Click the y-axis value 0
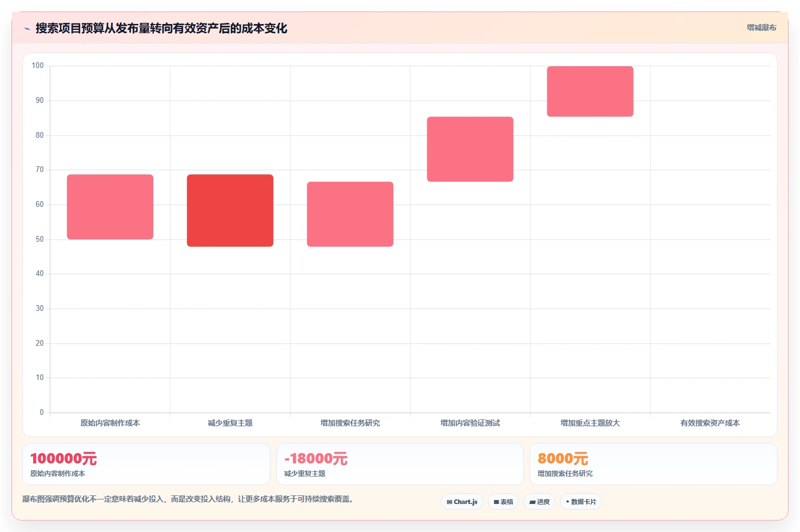The image size is (800, 532). tap(42, 413)
